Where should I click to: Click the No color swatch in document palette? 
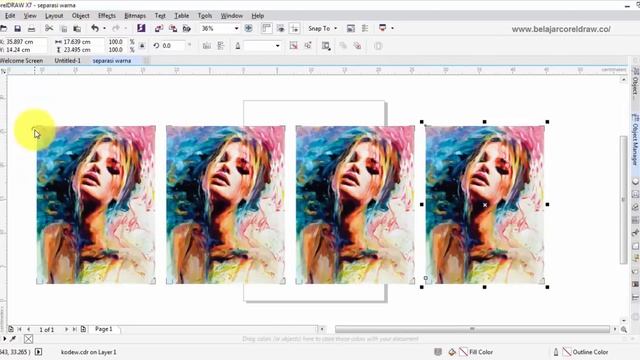[x=28, y=339]
